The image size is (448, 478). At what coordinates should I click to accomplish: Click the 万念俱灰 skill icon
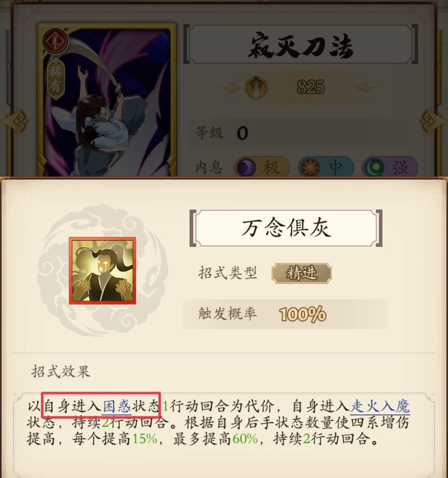pyautogui.click(x=102, y=271)
